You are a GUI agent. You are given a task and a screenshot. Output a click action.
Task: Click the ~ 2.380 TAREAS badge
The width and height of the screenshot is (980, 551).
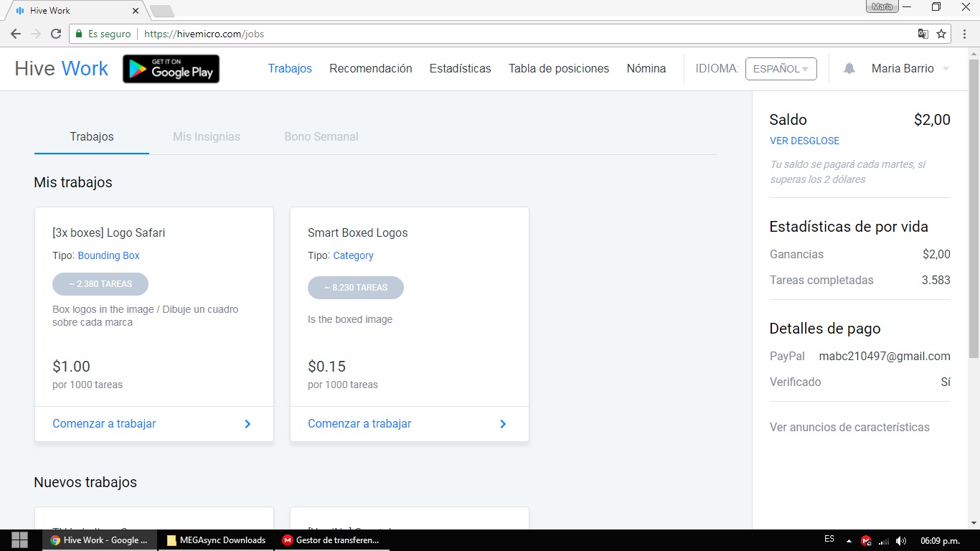[100, 284]
